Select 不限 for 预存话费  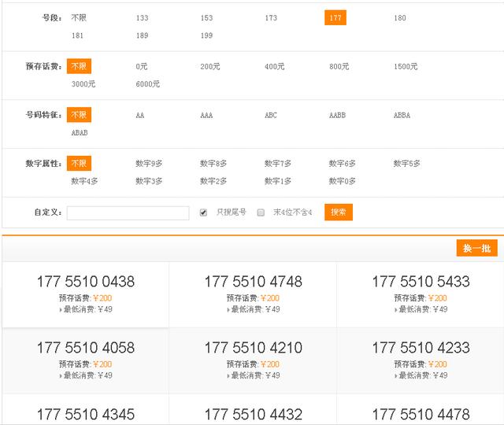80,67
